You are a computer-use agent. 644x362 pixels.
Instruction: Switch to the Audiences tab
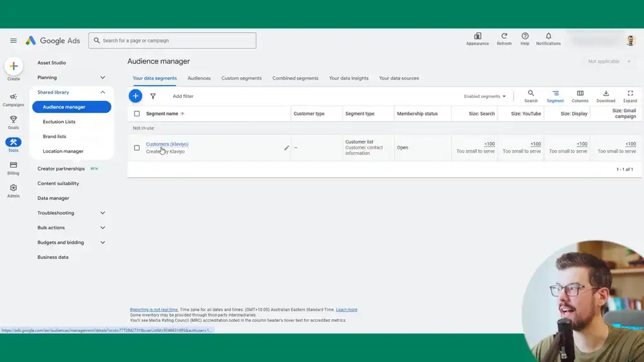click(199, 78)
